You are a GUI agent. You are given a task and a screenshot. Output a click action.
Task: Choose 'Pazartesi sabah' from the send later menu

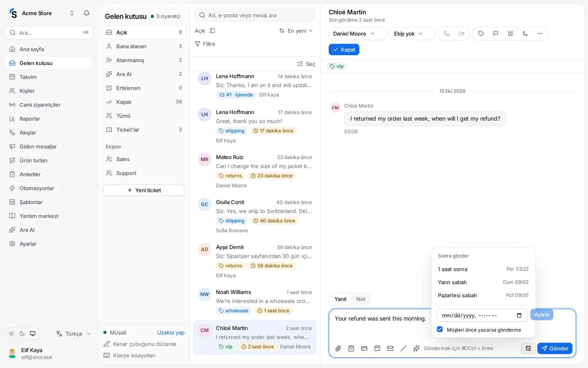483,295
